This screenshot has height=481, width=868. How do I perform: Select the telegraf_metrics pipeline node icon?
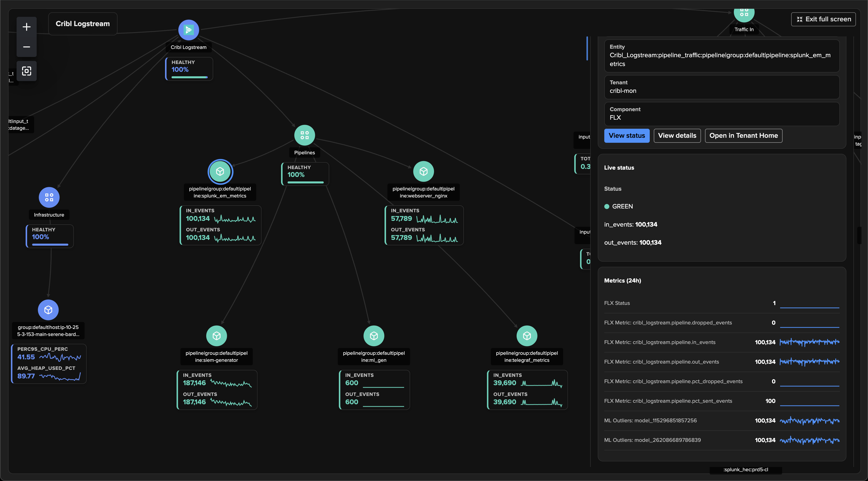pos(527,336)
